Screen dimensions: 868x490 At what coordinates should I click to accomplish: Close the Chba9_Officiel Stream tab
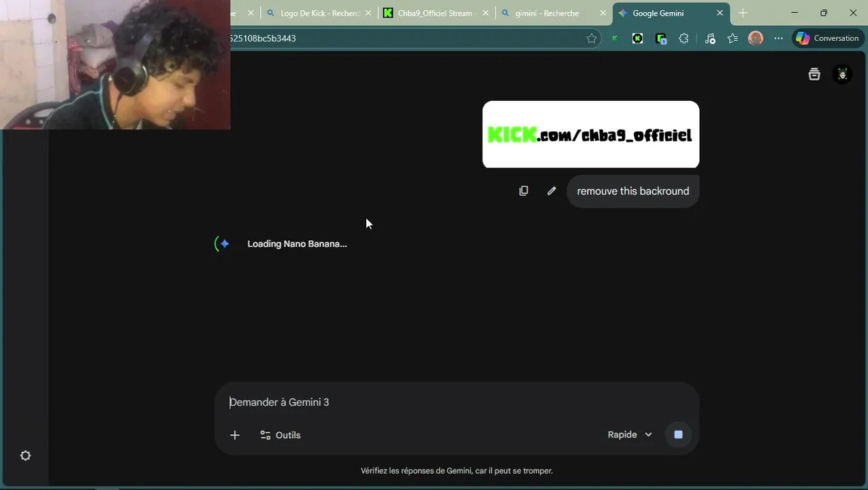[485, 13]
